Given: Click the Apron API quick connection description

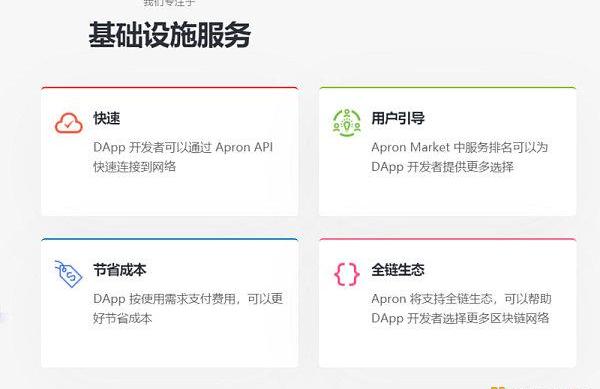Looking at the screenshot, I should [x=183, y=157].
